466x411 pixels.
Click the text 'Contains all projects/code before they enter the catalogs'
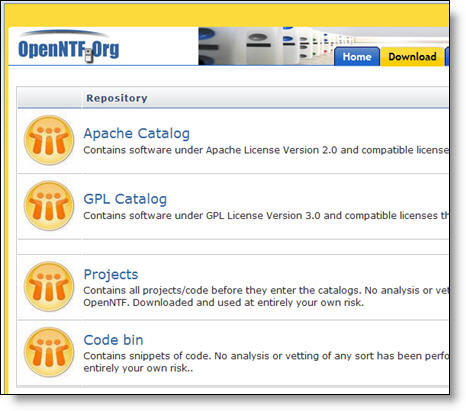[x=222, y=291]
